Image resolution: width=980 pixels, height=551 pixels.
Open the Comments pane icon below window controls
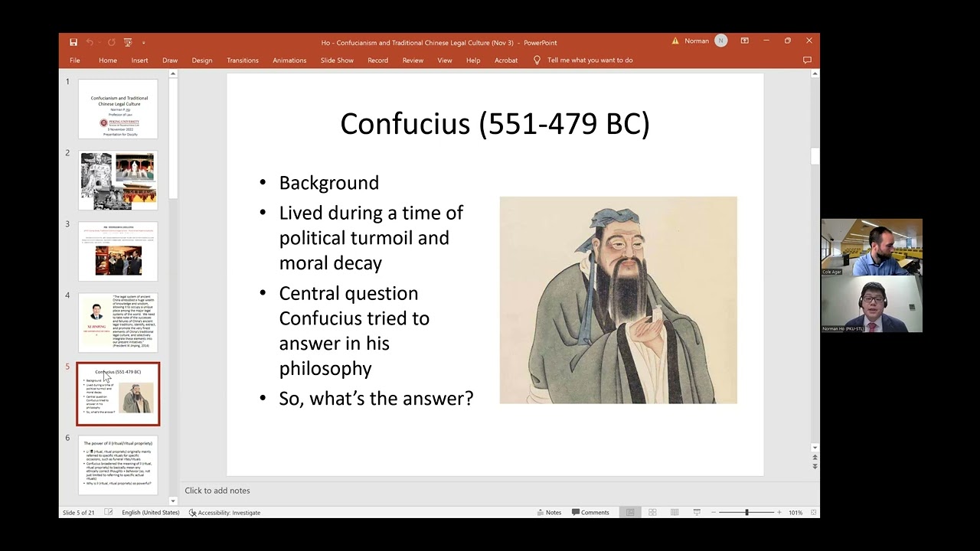(x=807, y=60)
